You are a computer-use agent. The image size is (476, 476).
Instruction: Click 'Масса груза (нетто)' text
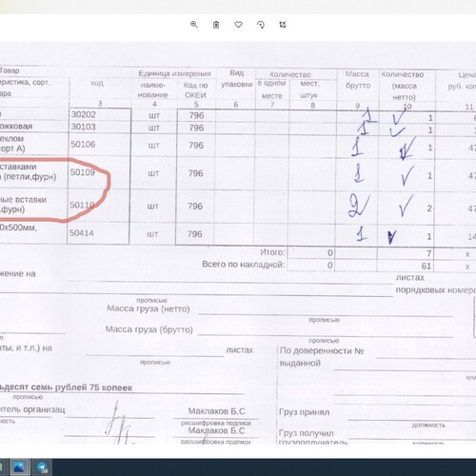[x=149, y=308]
